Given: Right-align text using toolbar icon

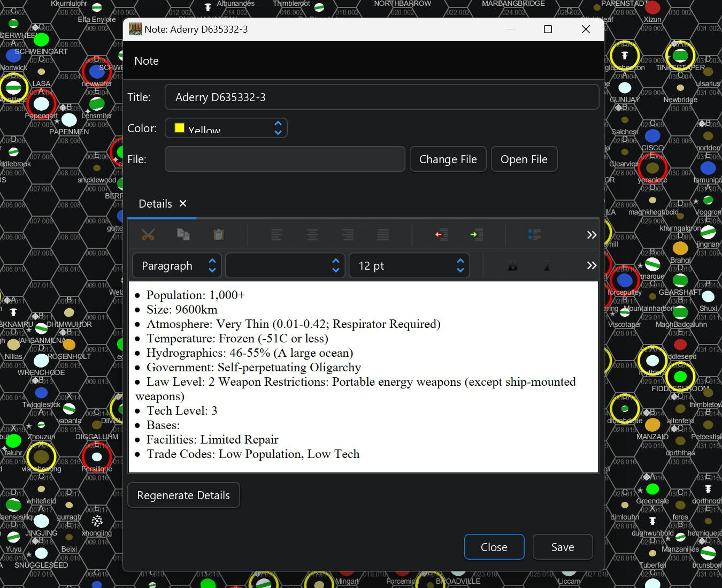Looking at the screenshot, I should coord(348,234).
